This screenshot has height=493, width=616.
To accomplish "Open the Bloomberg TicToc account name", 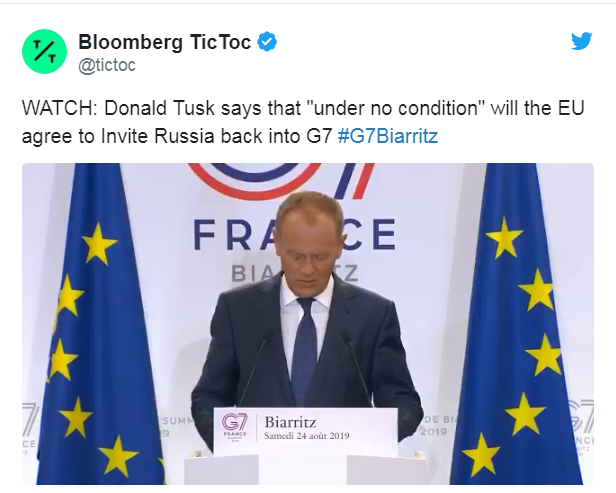I will tap(165, 42).
